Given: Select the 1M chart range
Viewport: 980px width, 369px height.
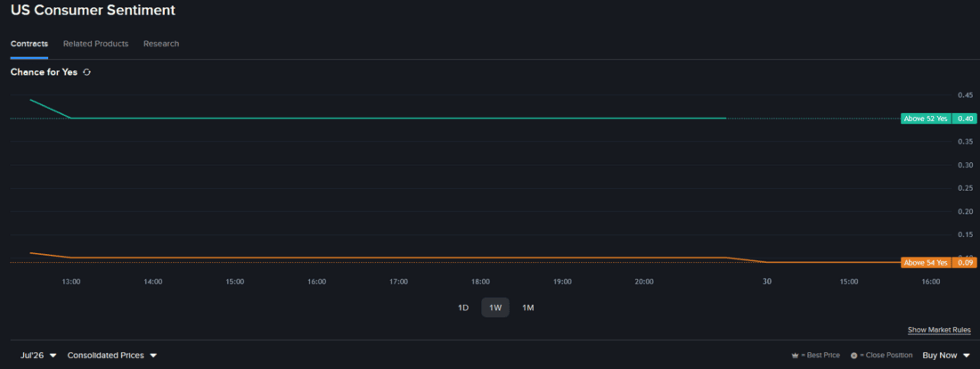Looking at the screenshot, I should [x=528, y=307].
